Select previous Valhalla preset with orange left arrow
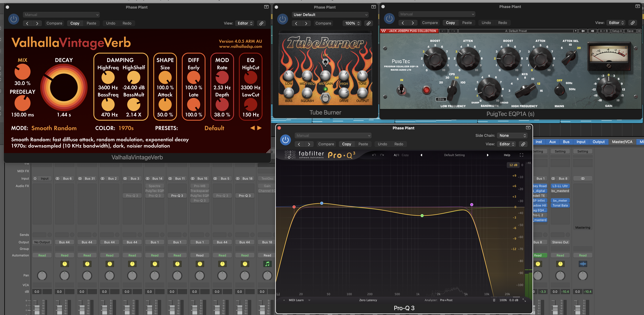Screen dimensions: 644x315 click(x=253, y=128)
